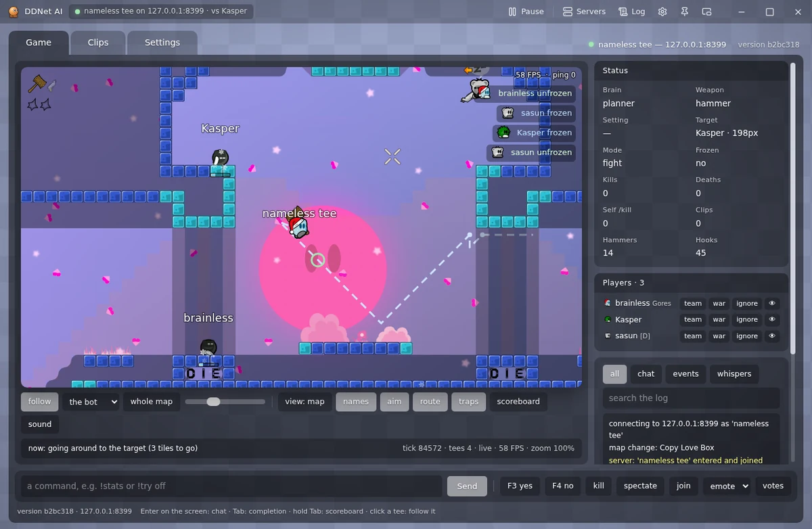The height and width of the screenshot is (529, 812).
Task: Switch to the Clips tab
Action: 98,42
